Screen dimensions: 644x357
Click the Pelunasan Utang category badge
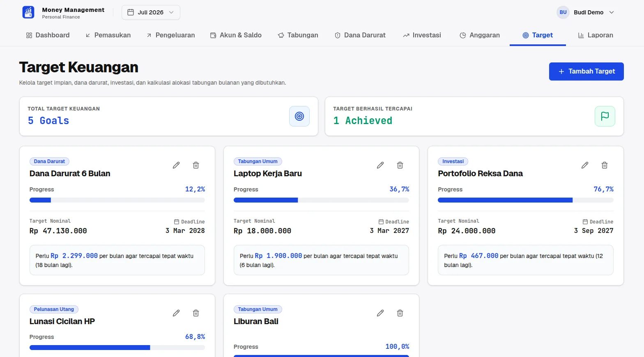[54, 309]
